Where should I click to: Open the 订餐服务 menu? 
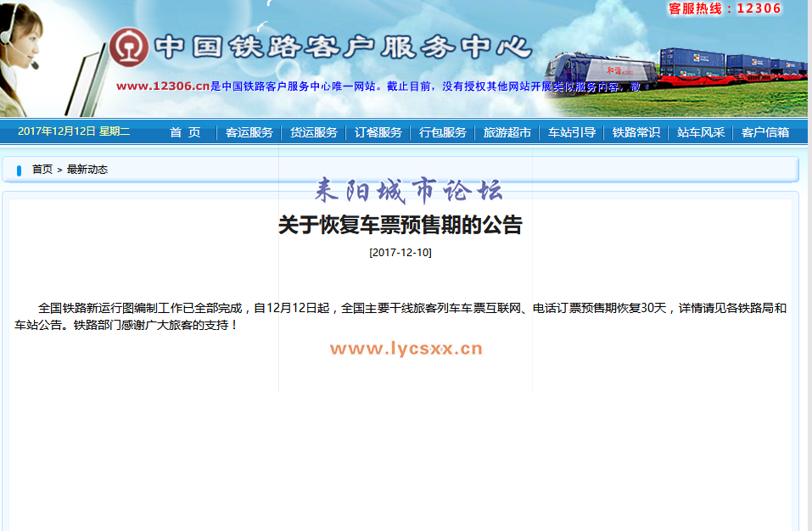(378, 132)
